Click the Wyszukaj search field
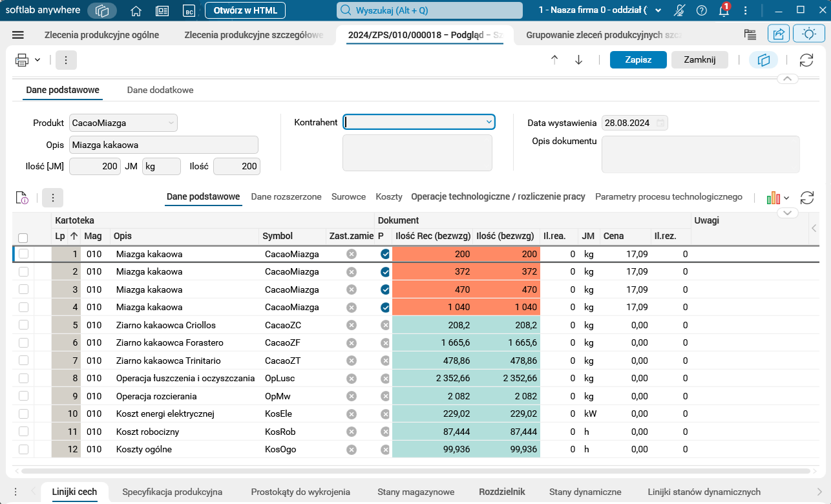The image size is (831, 504). pos(430,11)
